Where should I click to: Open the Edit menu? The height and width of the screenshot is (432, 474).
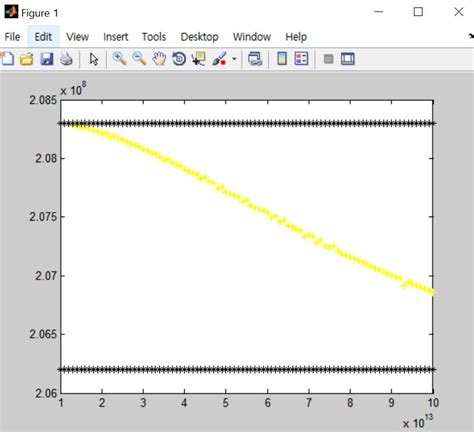click(x=43, y=37)
